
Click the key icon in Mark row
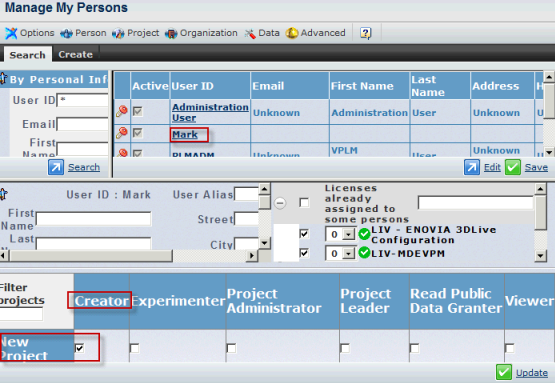coord(121,133)
